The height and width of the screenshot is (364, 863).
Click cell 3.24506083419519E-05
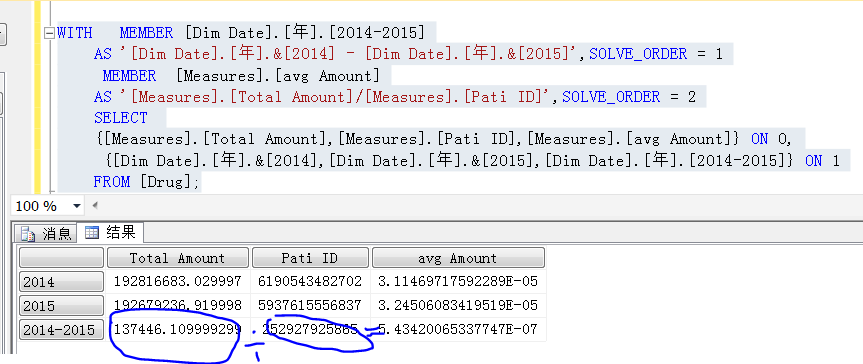point(458,305)
